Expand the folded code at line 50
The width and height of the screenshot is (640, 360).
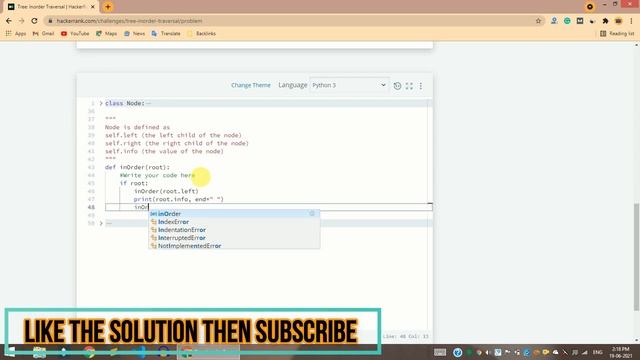(x=101, y=223)
